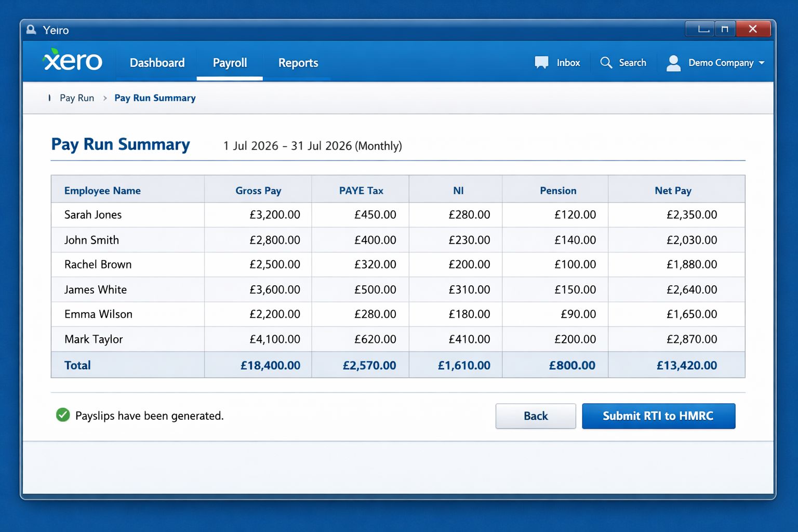The height and width of the screenshot is (532, 798).
Task: Click total NI £1,610.00
Action: point(464,365)
